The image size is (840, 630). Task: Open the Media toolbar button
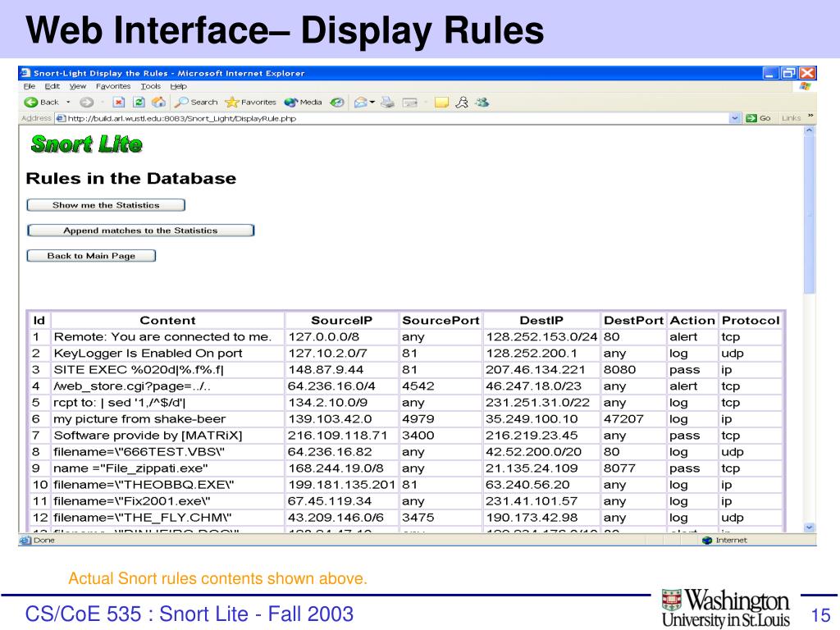pyautogui.click(x=303, y=102)
